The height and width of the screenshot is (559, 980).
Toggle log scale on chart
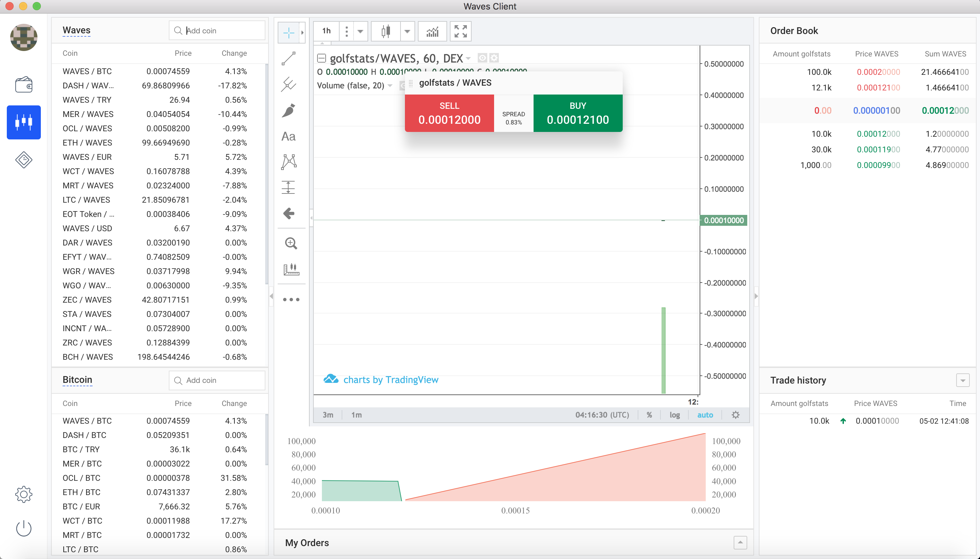[674, 414]
